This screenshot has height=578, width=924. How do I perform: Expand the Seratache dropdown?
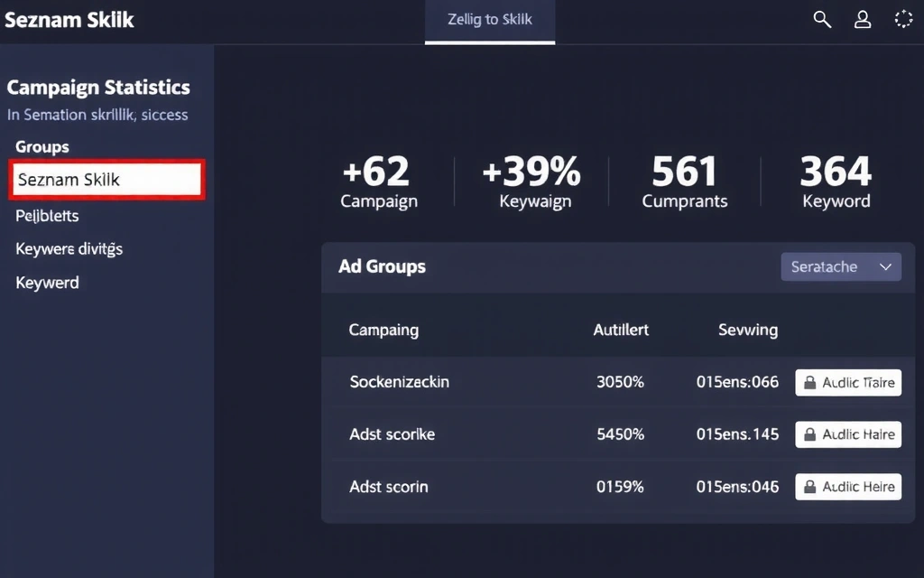click(840, 267)
